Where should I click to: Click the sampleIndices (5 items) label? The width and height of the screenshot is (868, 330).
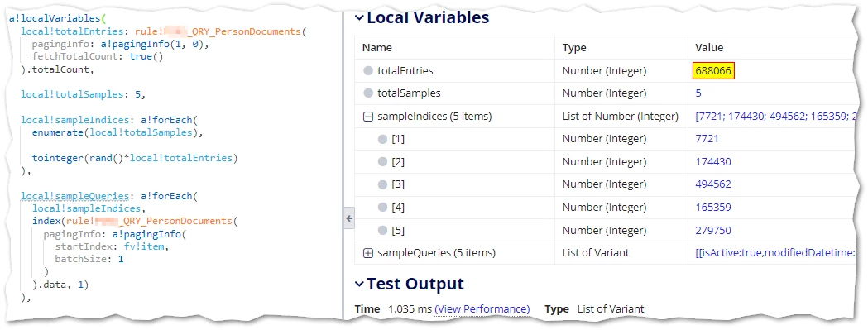point(434,117)
